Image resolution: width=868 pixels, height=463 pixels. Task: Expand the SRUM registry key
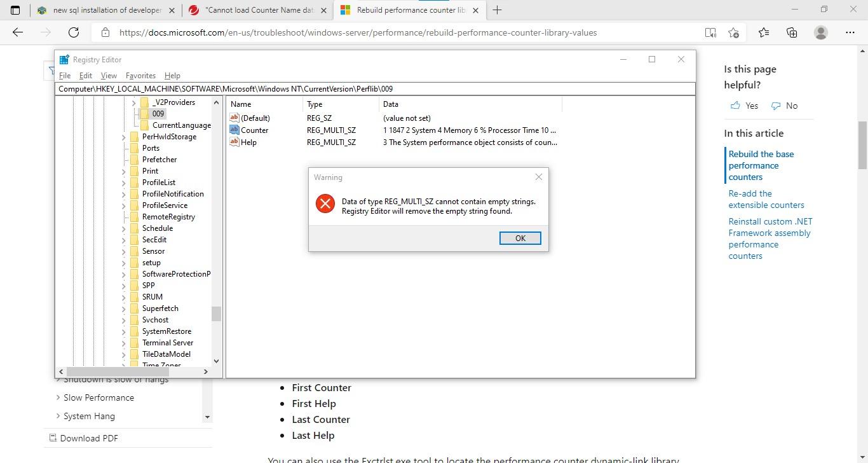point(123,297)
